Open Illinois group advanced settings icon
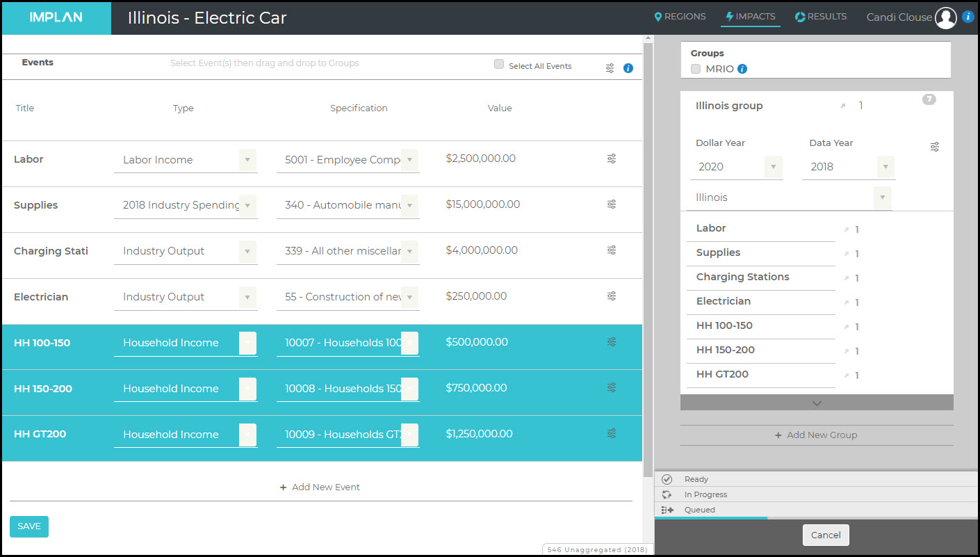The width and height of the screenshot is (980, 557). coord(935,147)
